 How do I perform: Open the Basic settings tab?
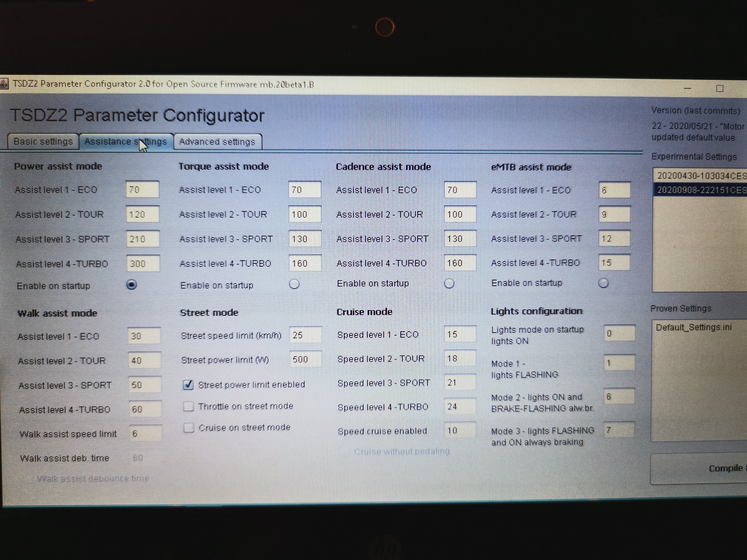click(43, 141)
